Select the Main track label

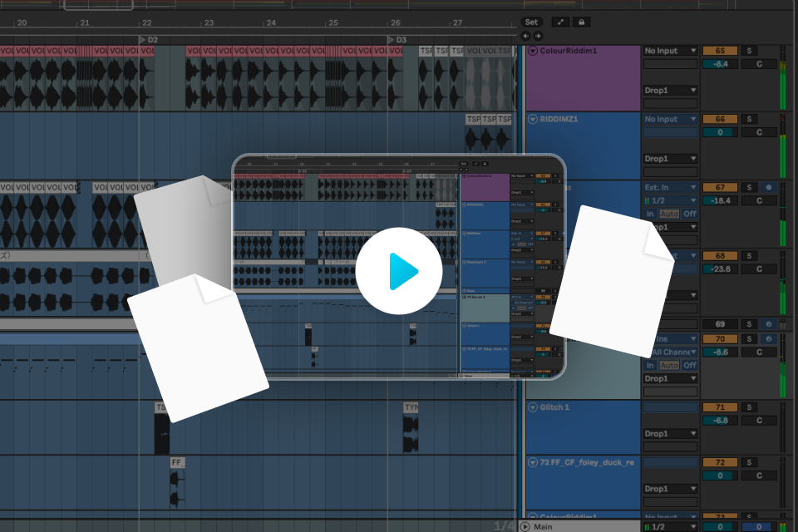coord(543,527)
